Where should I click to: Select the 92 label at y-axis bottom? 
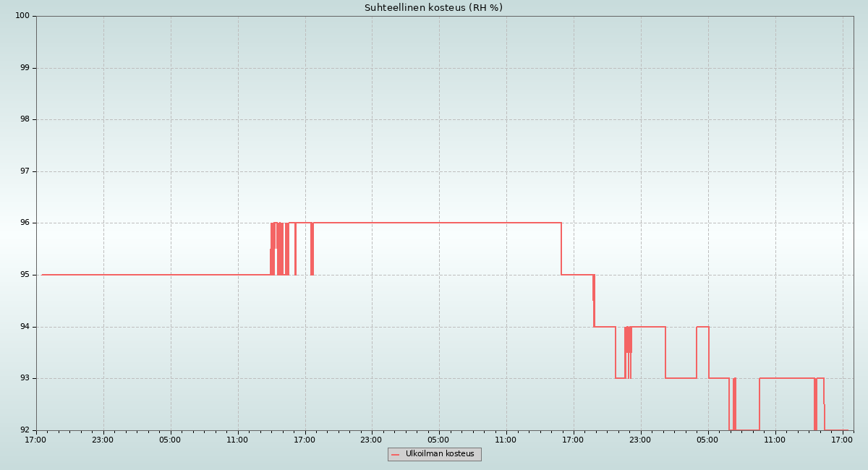25,430
